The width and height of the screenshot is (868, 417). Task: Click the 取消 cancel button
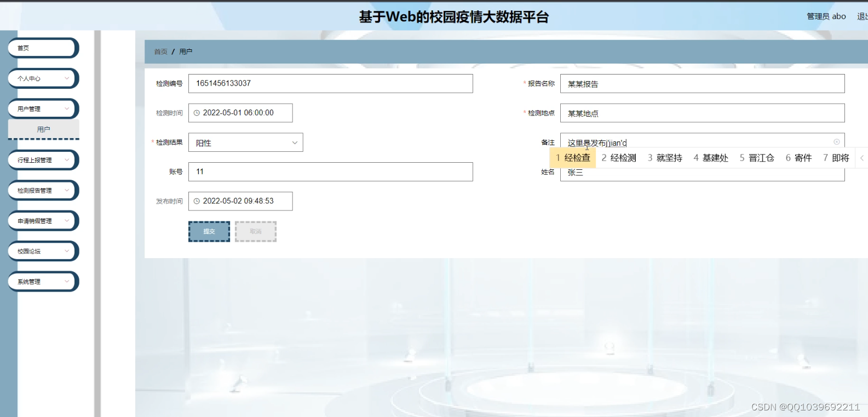click(256, 231)
